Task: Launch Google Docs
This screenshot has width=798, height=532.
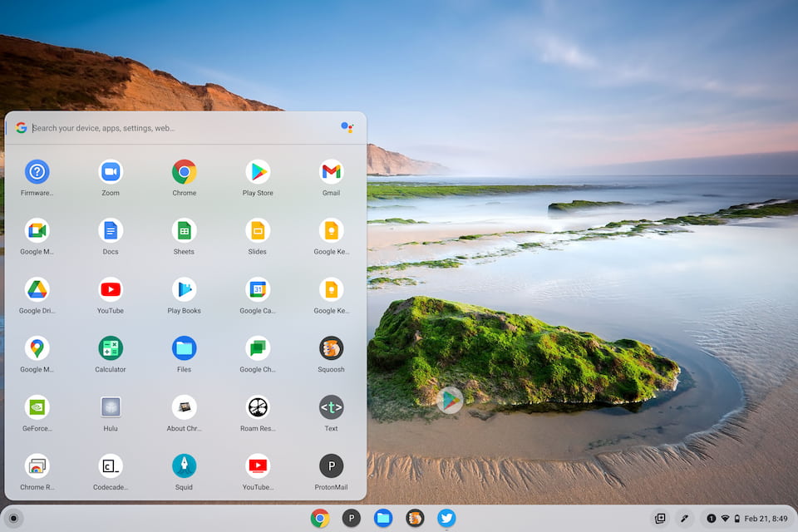Action: pos(111,230)
